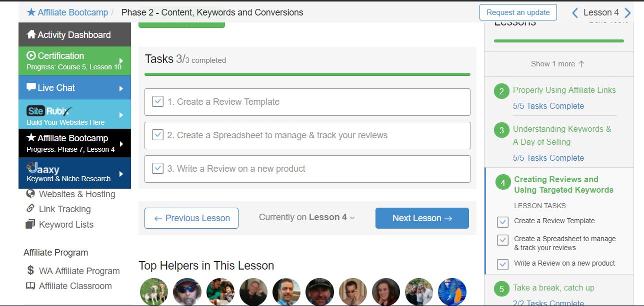The image size is (644, 306).
Task: Click the Keyword Lists stack icon
Action: [x=30, y=224]
